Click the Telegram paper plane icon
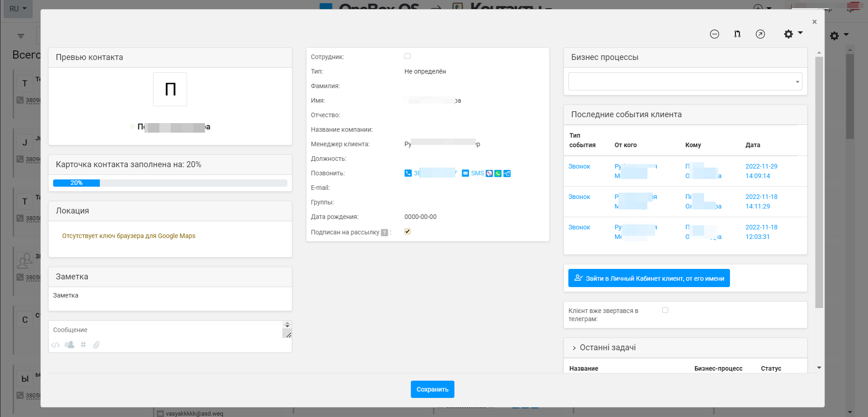Image resolution: width=868 pixels, height=417 pixels. pos(507,174)
